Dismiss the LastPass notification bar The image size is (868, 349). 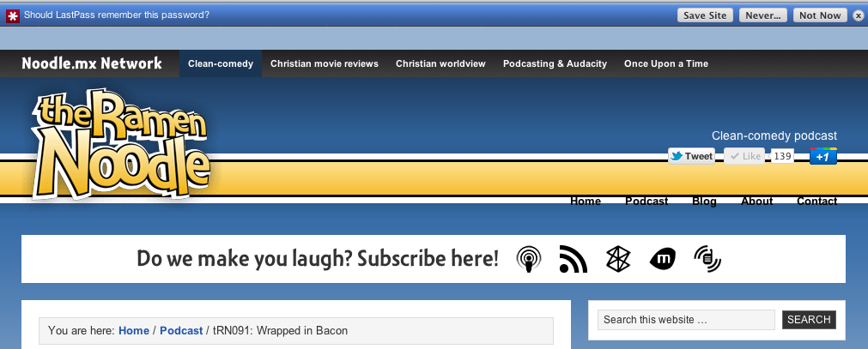(x=858, y=15)
